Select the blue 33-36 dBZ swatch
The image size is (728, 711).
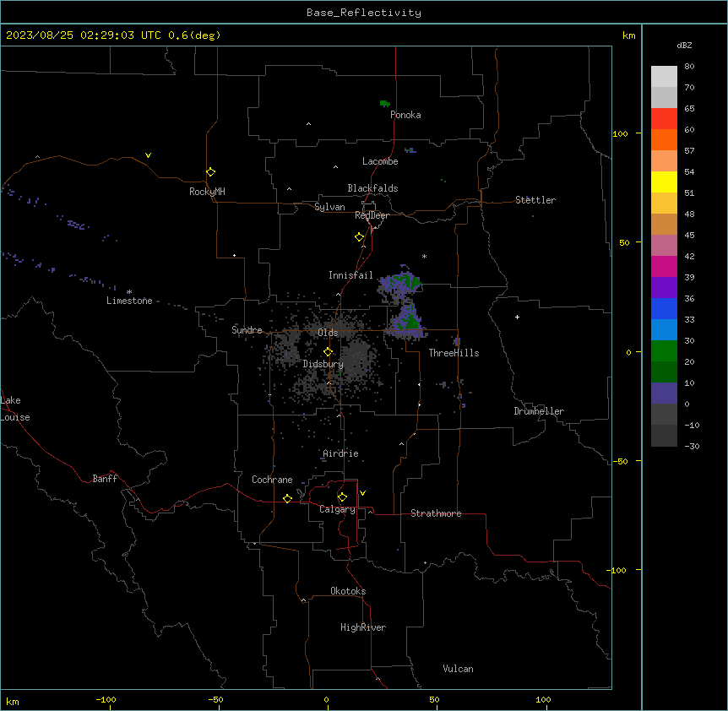tap(664, 308)
